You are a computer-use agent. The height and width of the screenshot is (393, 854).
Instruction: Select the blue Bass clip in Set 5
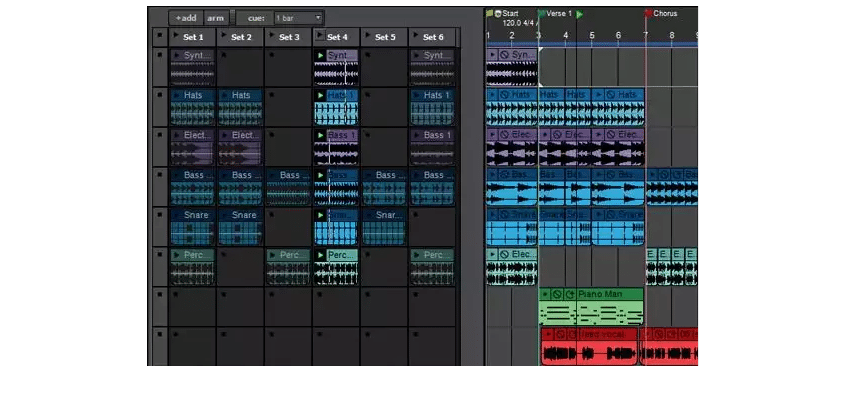(x=384, y=187)
